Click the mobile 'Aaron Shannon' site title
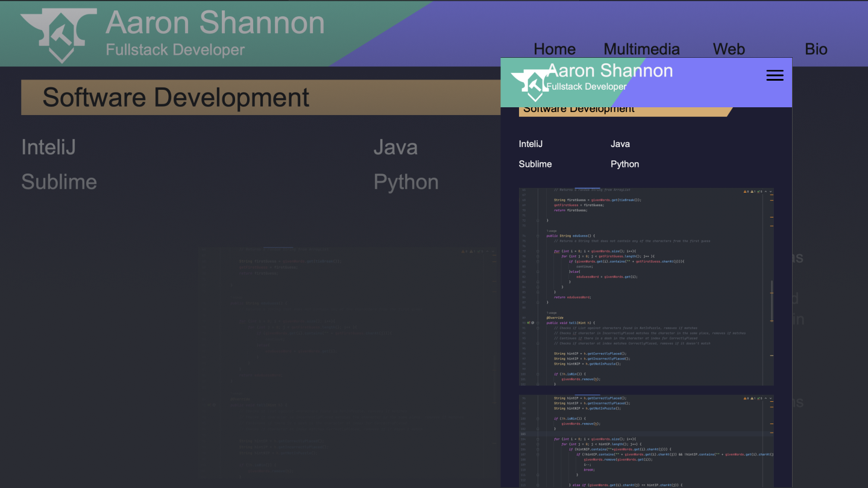 [609, 70]
